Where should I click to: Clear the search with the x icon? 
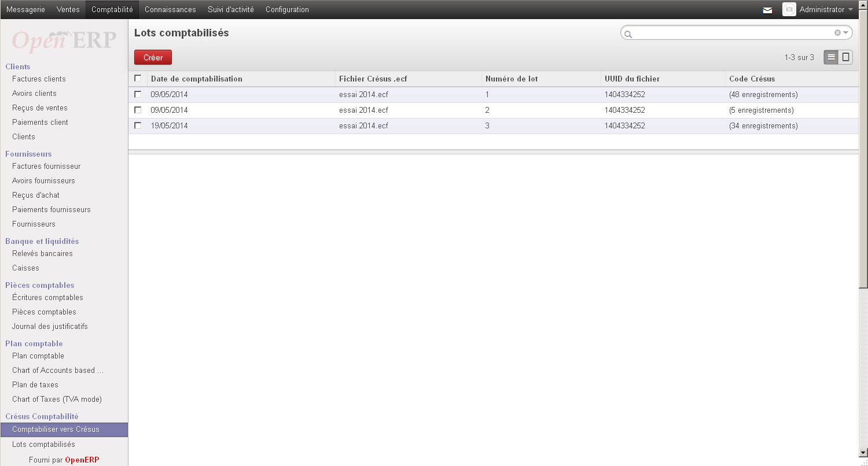[837, 33]
